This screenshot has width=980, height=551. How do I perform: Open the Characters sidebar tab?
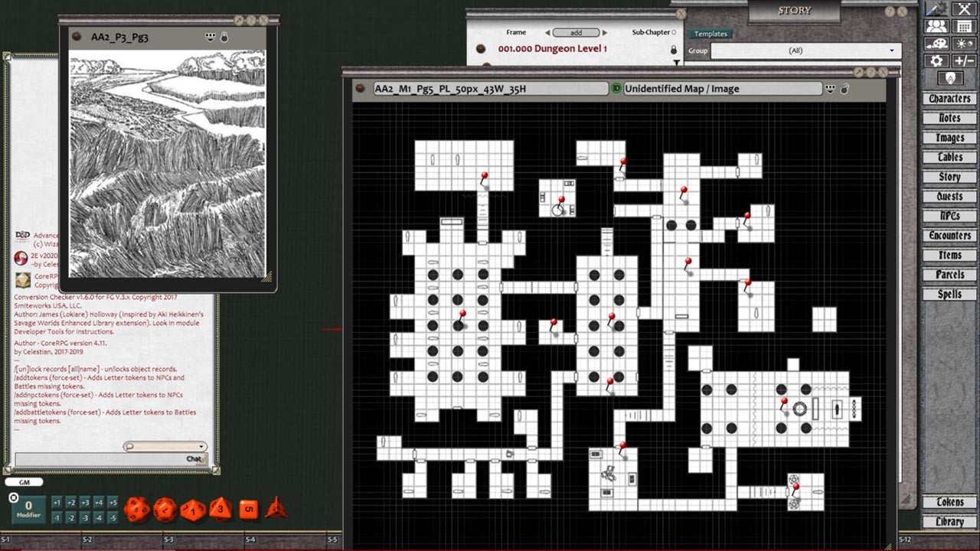pos(949,99)
